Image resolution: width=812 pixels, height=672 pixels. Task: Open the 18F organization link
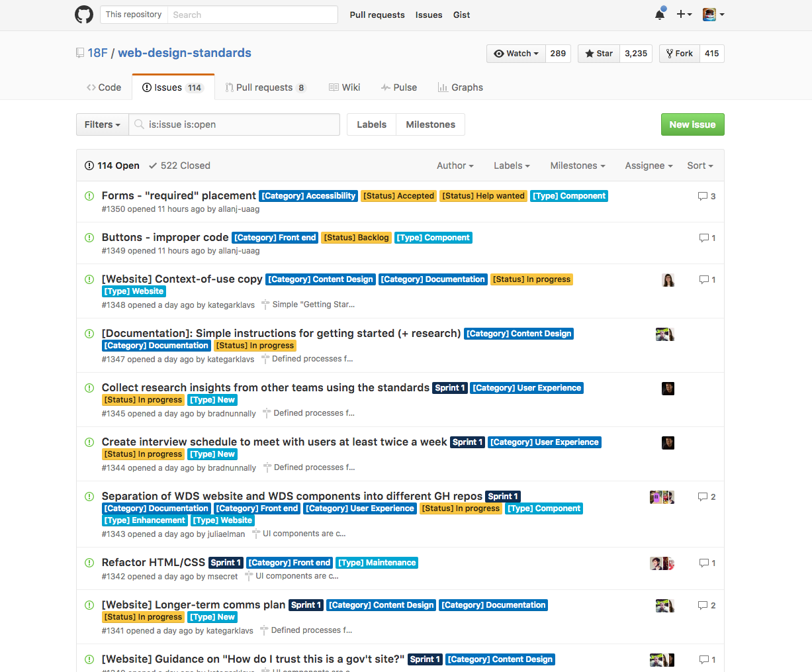pyautogui.click(x=98, y=53)
